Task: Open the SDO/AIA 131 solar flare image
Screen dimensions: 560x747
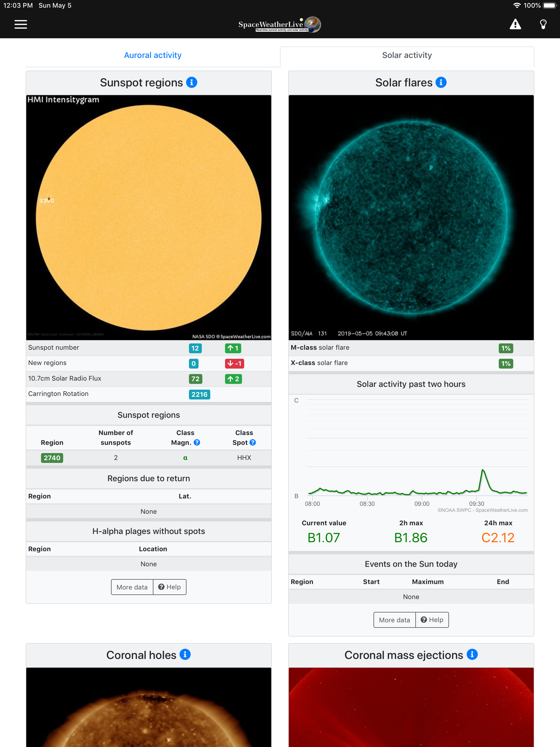Action: pos(411,217)
